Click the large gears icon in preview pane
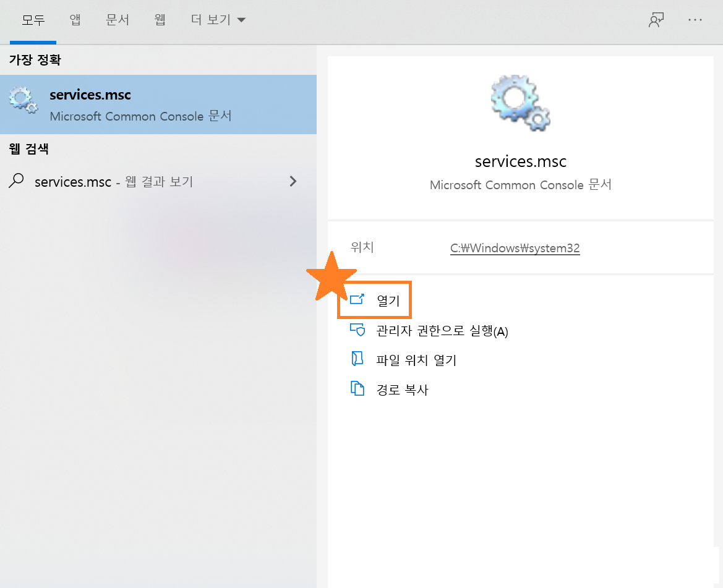The image size is (723, 588). click(520, 103)
